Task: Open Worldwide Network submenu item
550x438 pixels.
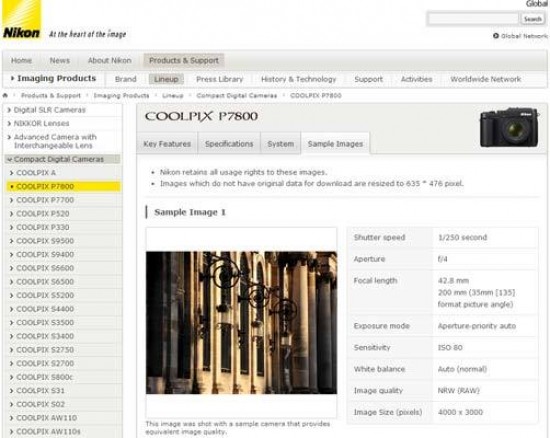Action: pyautogui.click(x=485, y=79)
